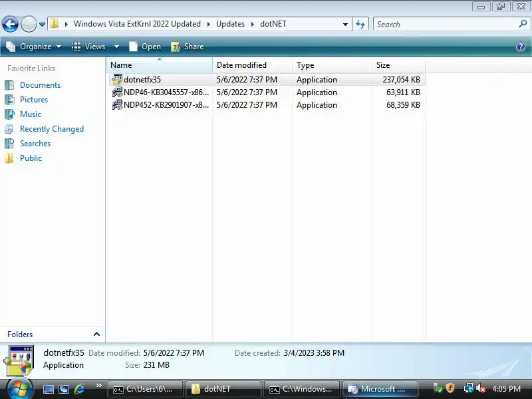Click the 237,054 KB size cell
The height and width of the screenshot is (399, 532).
click(x=402, y=79)
